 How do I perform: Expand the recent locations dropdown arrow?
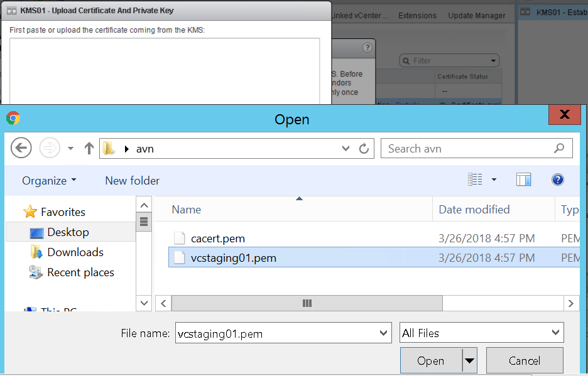[x=70, y=149]
